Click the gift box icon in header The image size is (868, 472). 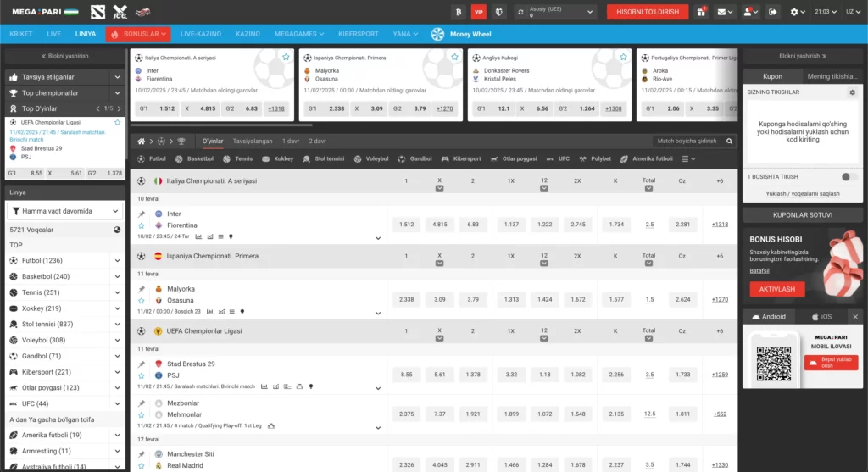(701, 12)
